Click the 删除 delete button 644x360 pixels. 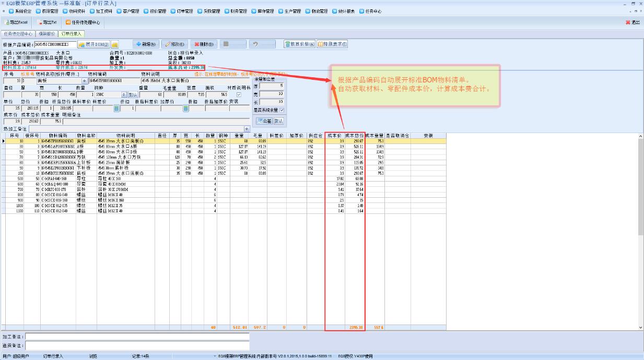tap(204, 44)
